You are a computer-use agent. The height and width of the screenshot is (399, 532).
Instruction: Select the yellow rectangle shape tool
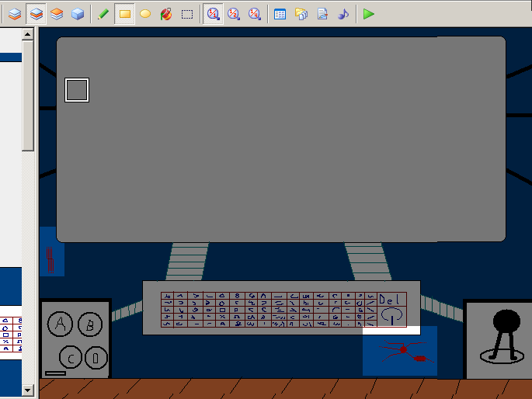[124, 14]
